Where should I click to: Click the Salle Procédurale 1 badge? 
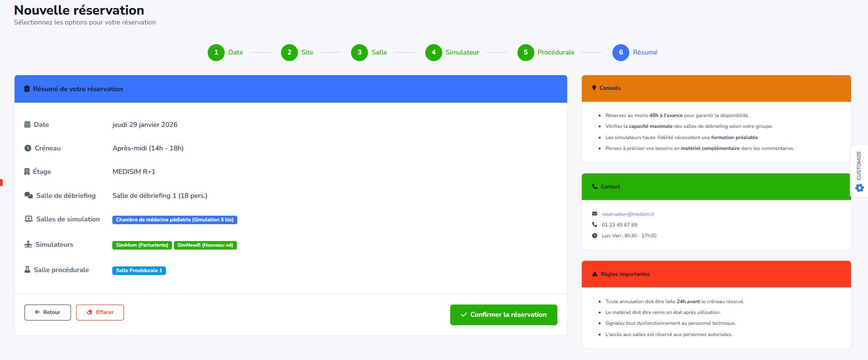click(139, 271)
